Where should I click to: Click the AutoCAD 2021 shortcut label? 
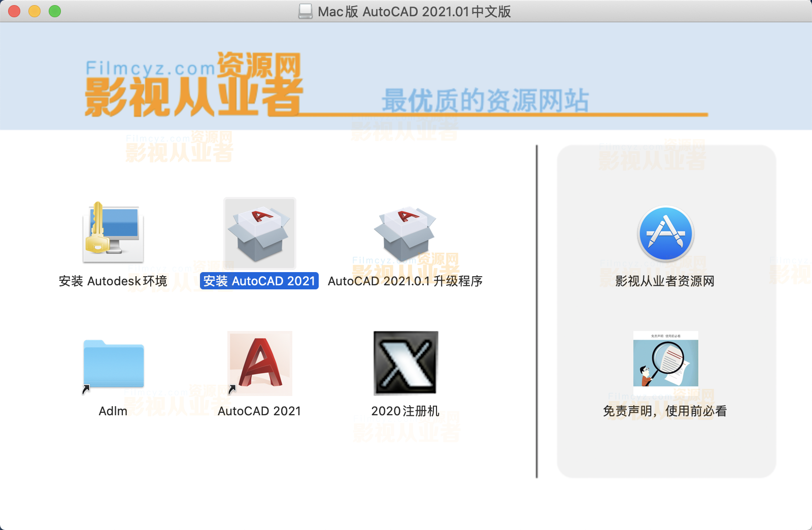coord(259,411)
